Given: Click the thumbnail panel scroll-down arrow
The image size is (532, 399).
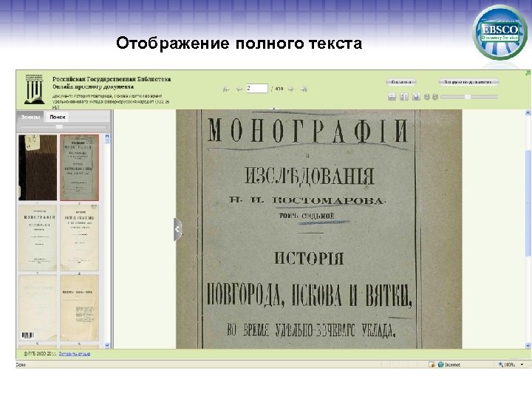Looking at the screenshot, I should [x=107, y=345].
